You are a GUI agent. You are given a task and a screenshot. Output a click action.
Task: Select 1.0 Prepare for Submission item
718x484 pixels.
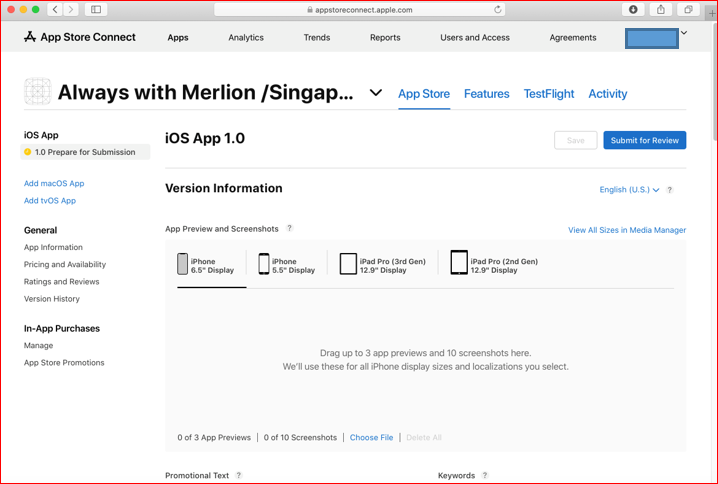[x=85, y=152]
